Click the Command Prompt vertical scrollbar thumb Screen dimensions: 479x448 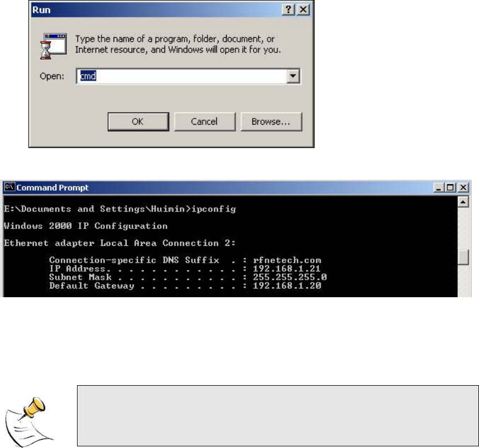463,257
